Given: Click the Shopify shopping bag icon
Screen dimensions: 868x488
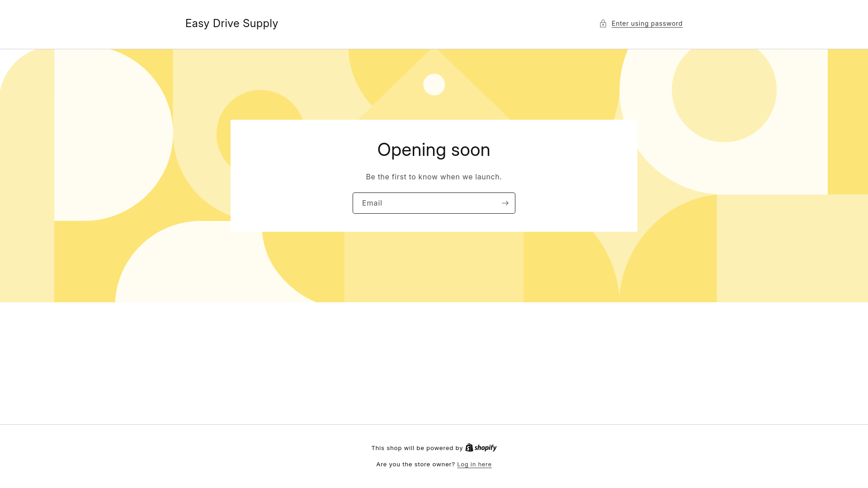Looking at the screenshot, I should tap(469, 447).
